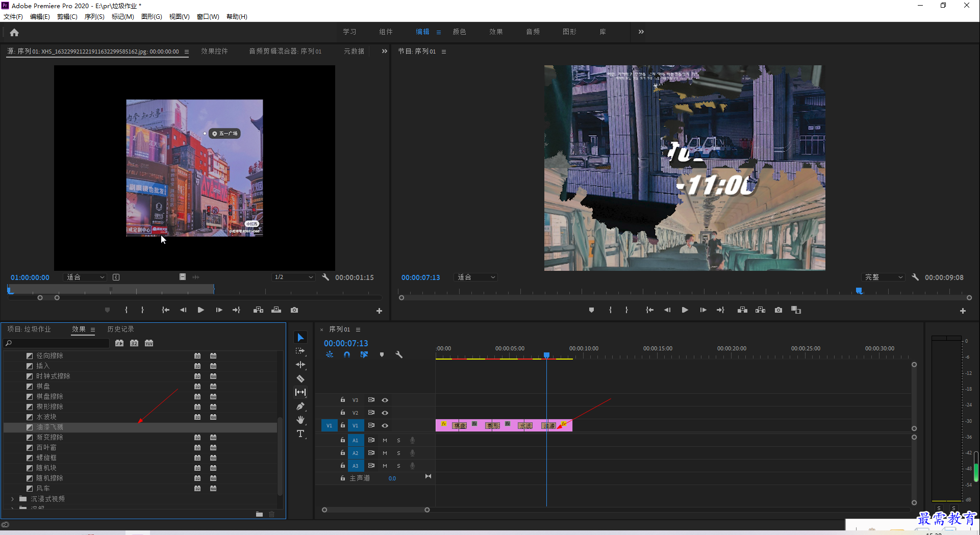Add marker in Program monitor
The height and width of the screenshot is (535, 980).
pyautogui.click(x=591, y=310)
